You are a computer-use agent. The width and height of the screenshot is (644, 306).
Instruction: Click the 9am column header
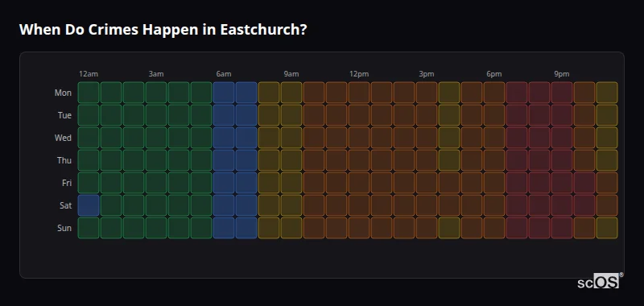(x=291, y=74)
